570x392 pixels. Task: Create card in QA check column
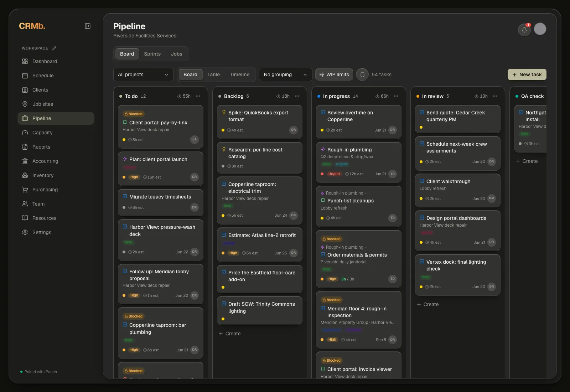(527, 161)
